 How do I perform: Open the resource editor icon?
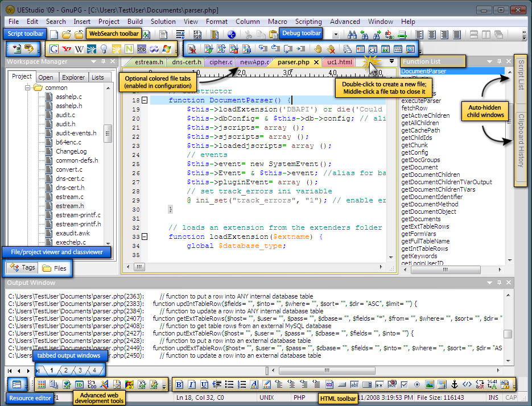tap(17, 384)
